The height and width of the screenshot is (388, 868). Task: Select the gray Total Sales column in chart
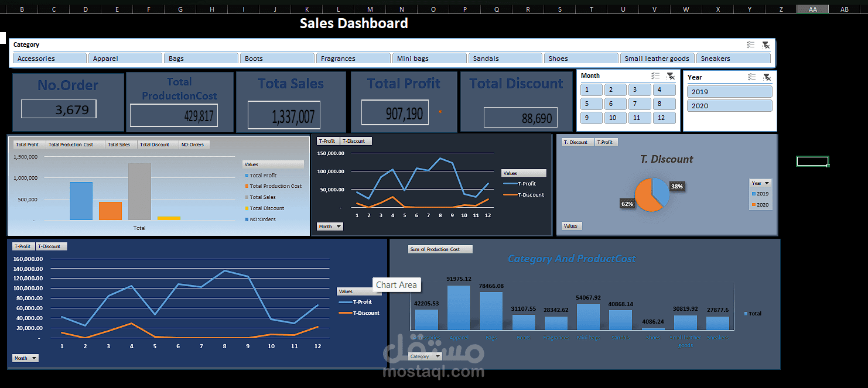139,191
